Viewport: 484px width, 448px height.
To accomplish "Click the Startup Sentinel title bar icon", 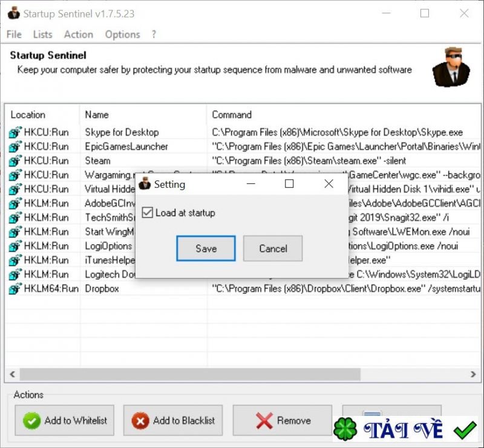I will pos(14,13).
